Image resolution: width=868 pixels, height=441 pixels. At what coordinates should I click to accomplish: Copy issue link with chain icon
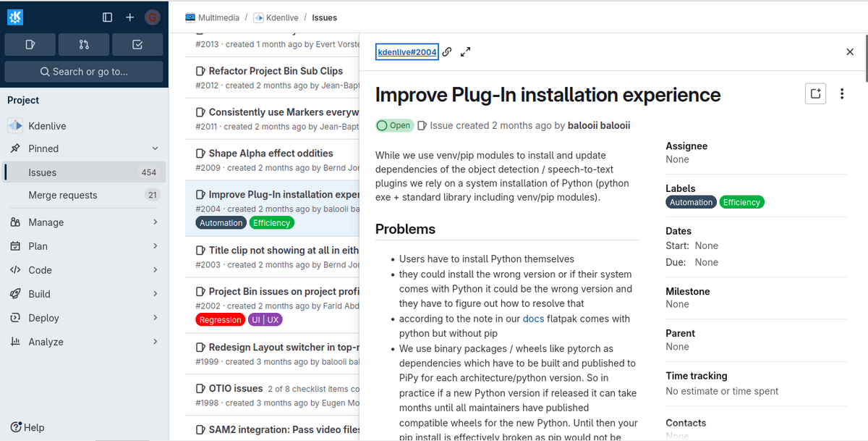point(447,52)
